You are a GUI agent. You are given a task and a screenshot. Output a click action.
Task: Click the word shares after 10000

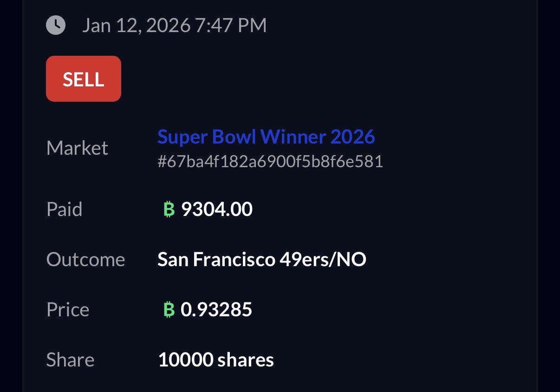click(245, 360)
